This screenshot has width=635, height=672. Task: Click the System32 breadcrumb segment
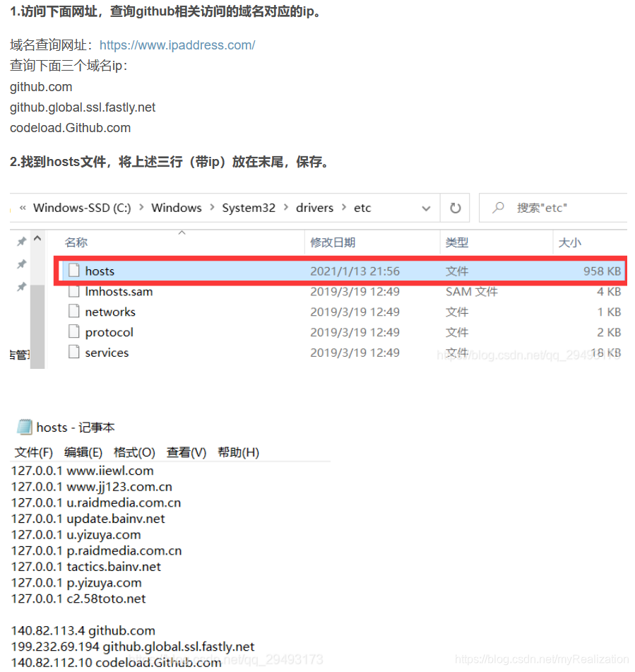click(249, 208)
